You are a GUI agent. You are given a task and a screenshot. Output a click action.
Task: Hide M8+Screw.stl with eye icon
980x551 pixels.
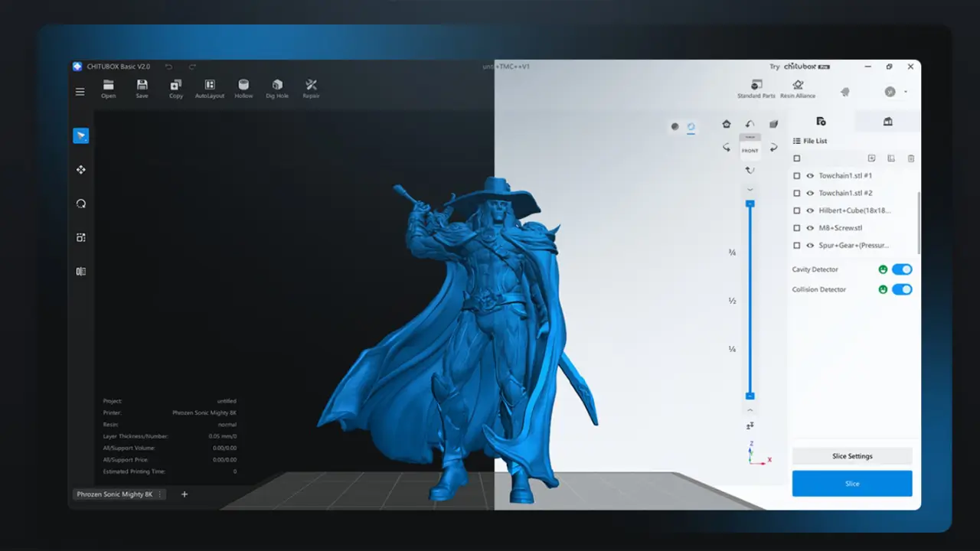coord(810,228)
